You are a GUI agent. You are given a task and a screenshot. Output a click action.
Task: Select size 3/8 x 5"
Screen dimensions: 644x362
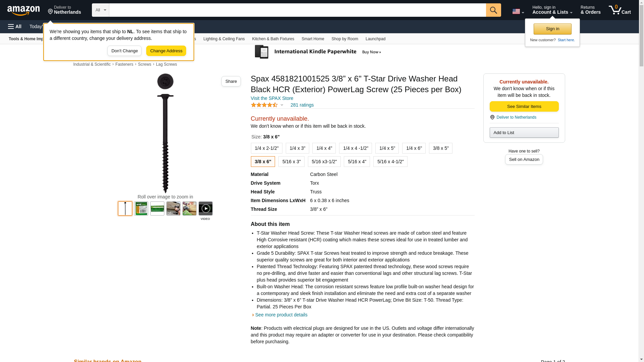(441, 148)
